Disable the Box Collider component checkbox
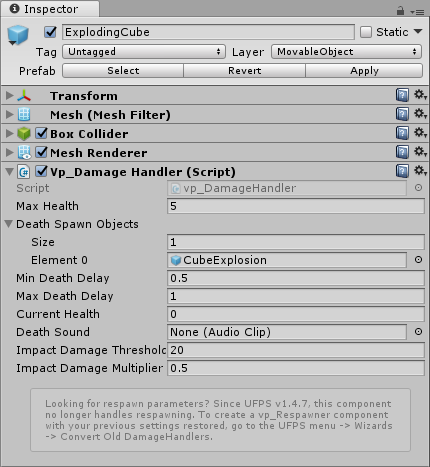Viewport: 430px width, 467px height. tap(41, 133)
